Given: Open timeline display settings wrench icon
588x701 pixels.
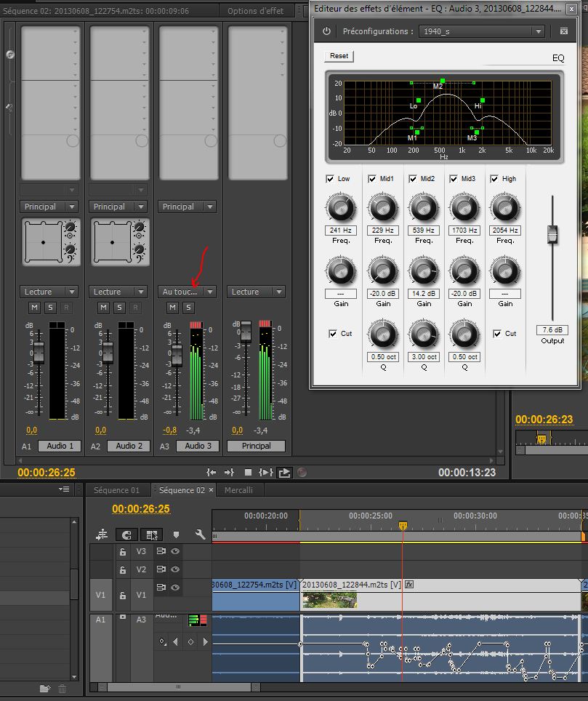Looking at the screenshot, I should (200, 534).
